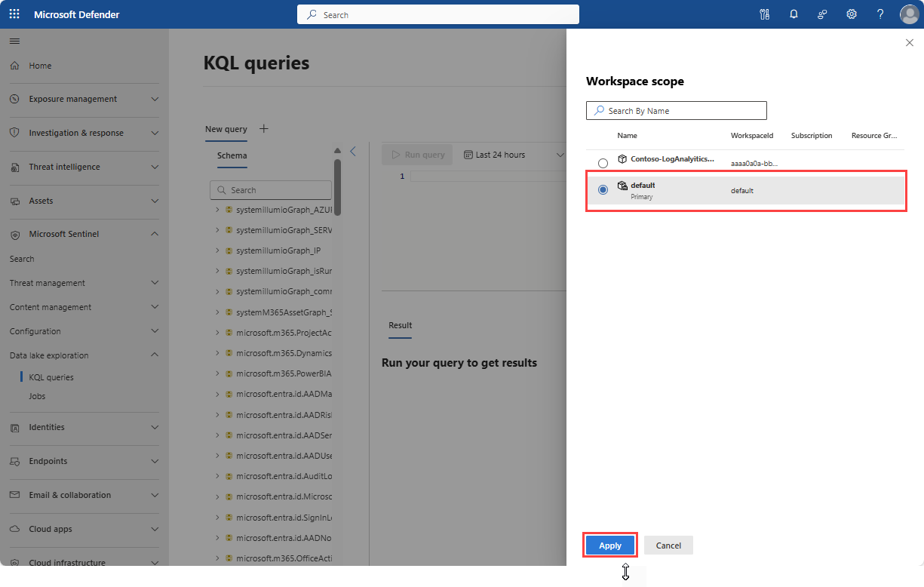Open Search under Microsoft Sentinel
Viewport: 924px width, 587px height.
point(22,259)
